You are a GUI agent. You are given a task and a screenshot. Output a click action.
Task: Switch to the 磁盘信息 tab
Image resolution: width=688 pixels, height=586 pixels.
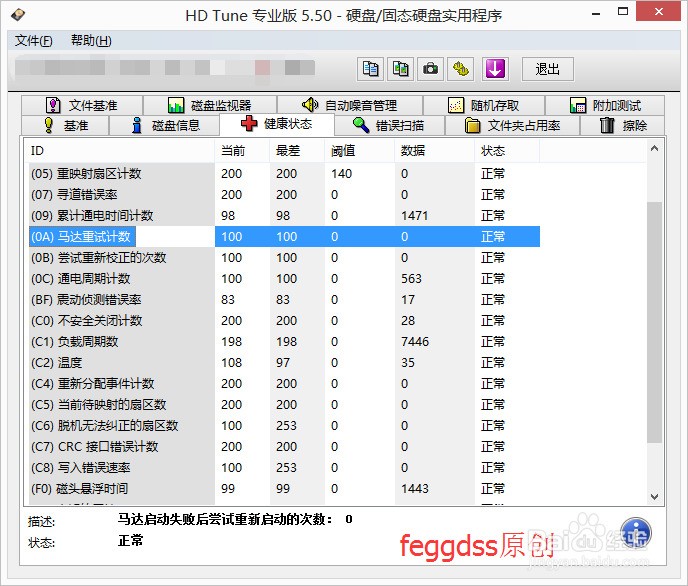click(x=165, y=125)
